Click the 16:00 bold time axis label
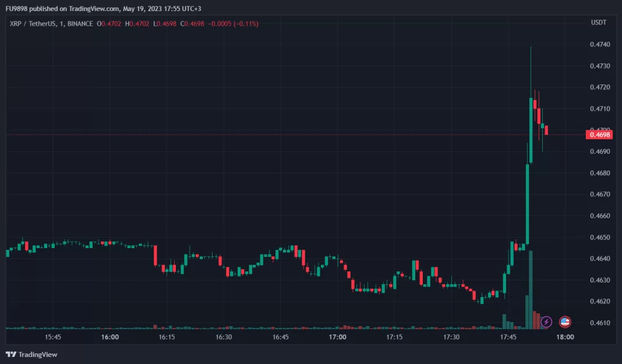622x364 pixels. click(x=110, y=337)
